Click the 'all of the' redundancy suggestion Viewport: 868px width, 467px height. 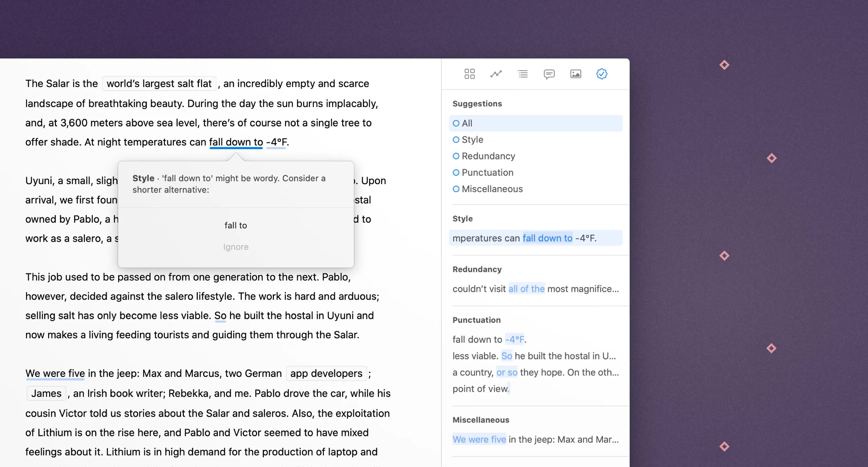(x=525, y=288)
